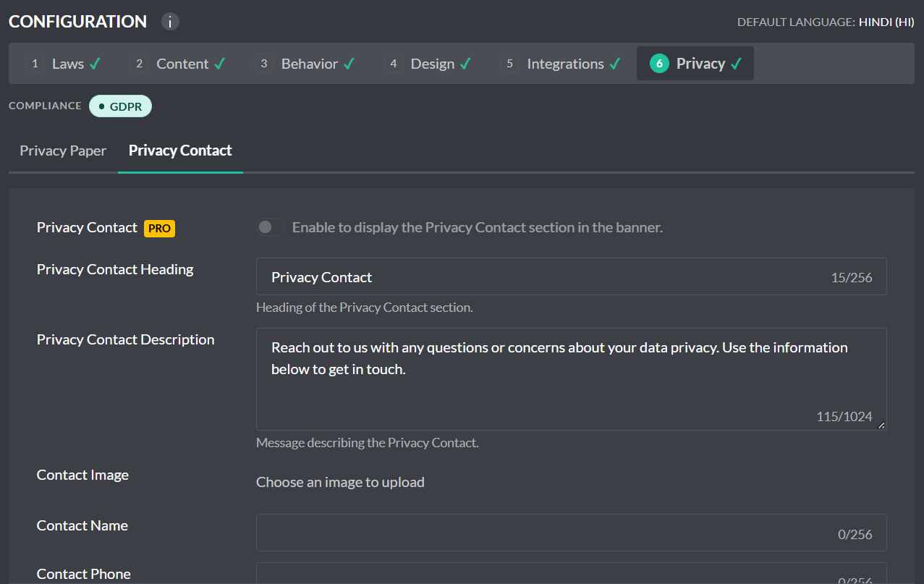Click the Contact Name label
The image size is (924, 584).
click(82, 525)
